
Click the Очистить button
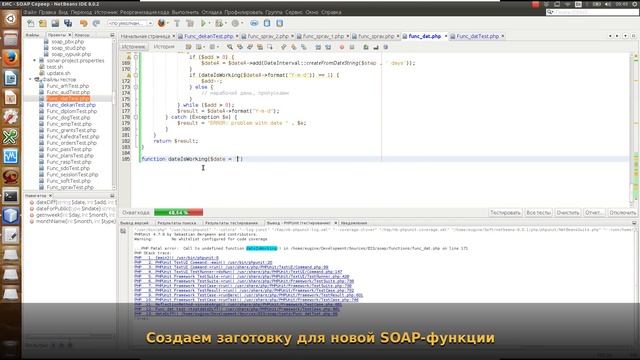(568, 213)
